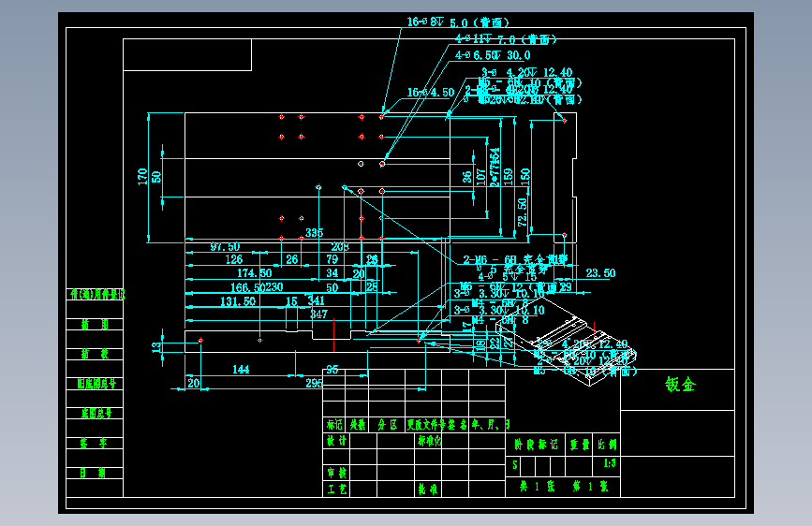812x526 pixels.
Task: Click the '107' vertical dimension text
Action: [x=480, y=177]
